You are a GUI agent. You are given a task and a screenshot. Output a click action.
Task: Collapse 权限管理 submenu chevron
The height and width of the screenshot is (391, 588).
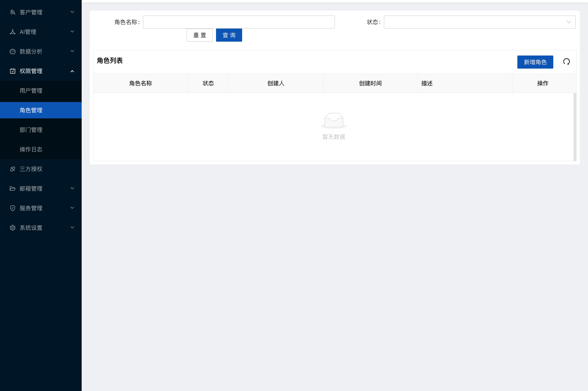click(x=72, y=71)
